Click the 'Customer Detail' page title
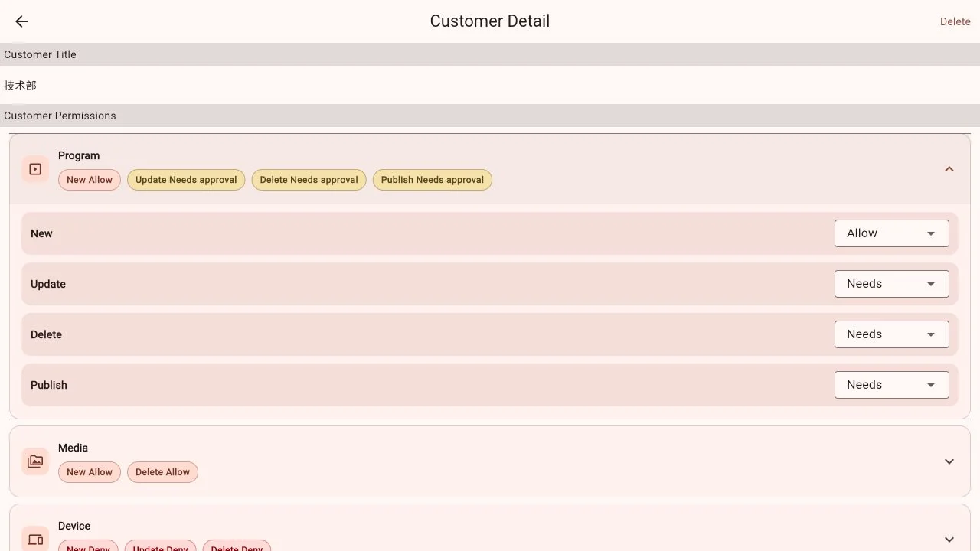 pyautogui.click(x=490, y=21)
